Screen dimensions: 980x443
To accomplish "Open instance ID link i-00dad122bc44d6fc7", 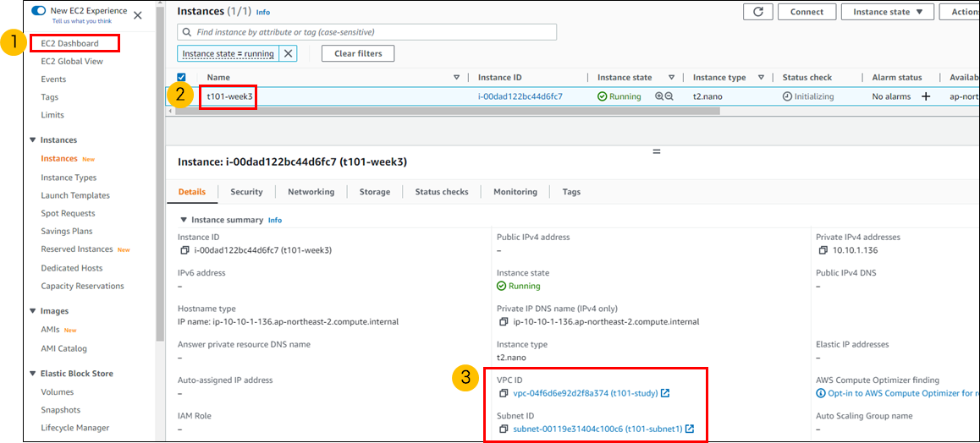I will pos(520,96).
